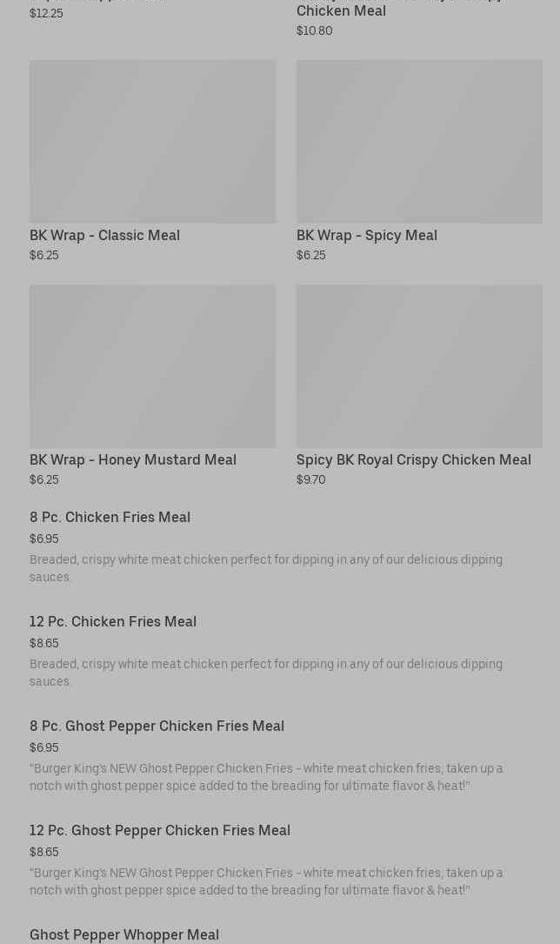
Task: Select Spicy BK Royal Crispy Chicken image
Action: tap(419, 365)
